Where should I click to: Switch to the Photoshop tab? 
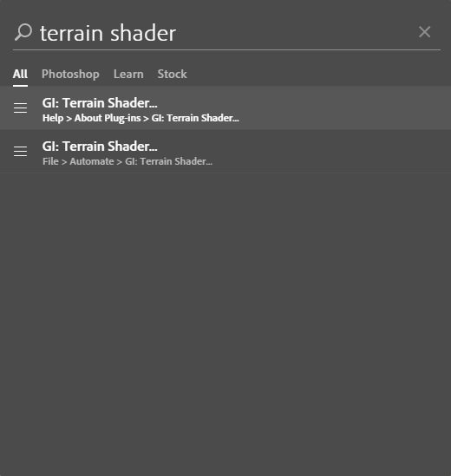point(70,74)
